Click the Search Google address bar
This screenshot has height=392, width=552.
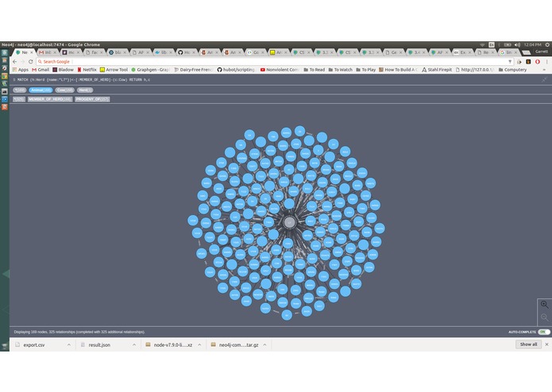[271, 62]
